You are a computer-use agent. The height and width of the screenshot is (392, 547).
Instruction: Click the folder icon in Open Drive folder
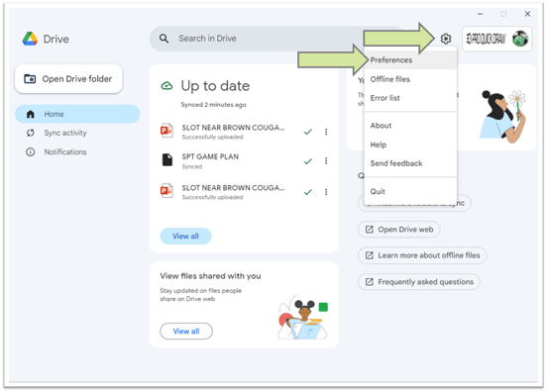coord(30,79)
